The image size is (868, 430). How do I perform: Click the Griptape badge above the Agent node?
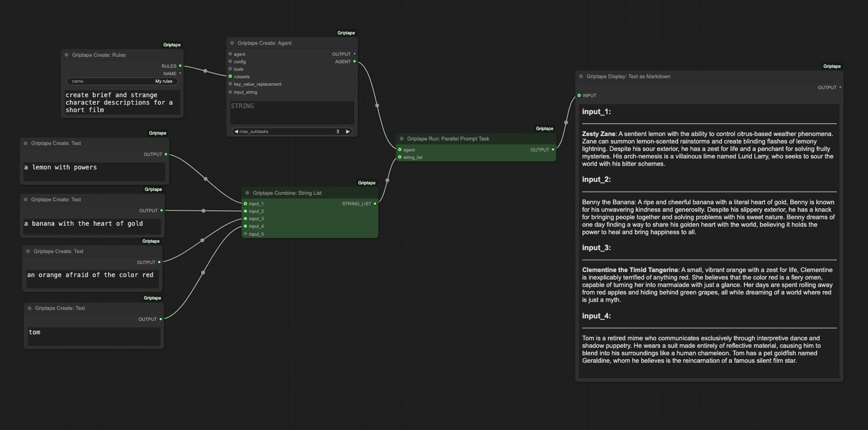click(346, 33)
